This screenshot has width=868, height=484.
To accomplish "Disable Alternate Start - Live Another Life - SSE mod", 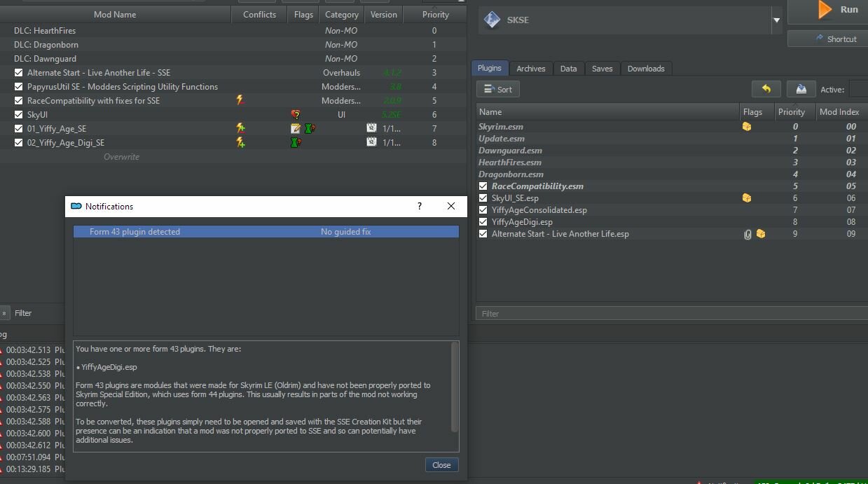I will [19, 73].
